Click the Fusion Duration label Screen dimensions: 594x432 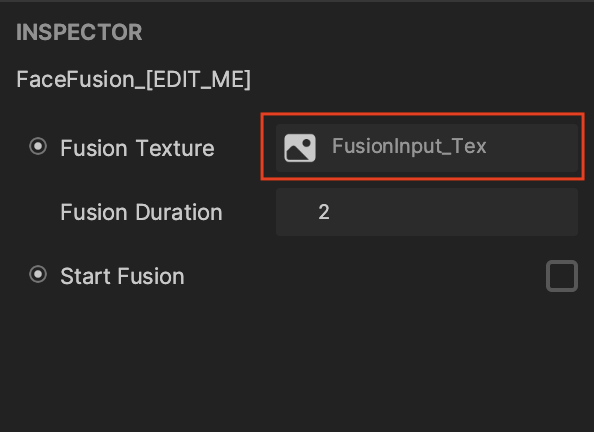[x=141, y=212]
